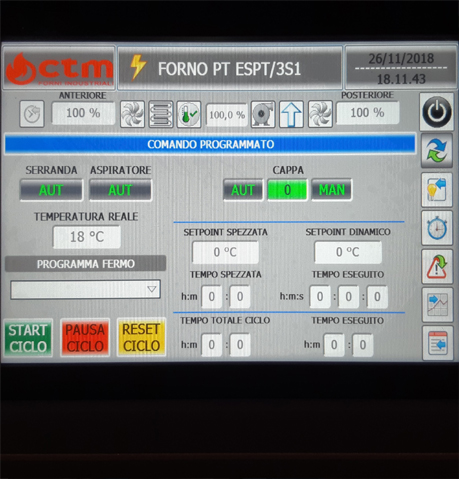Screen dimensions: 459x479
Task: Click the time 18.11.43 display
Action: click(x=401, y=79)
